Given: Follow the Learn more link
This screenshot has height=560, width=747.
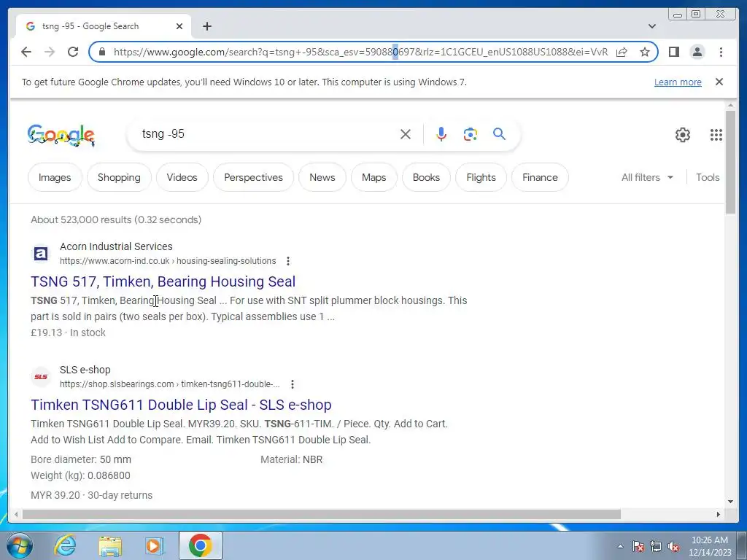Looking at the screenshot, I should [678, 82].
